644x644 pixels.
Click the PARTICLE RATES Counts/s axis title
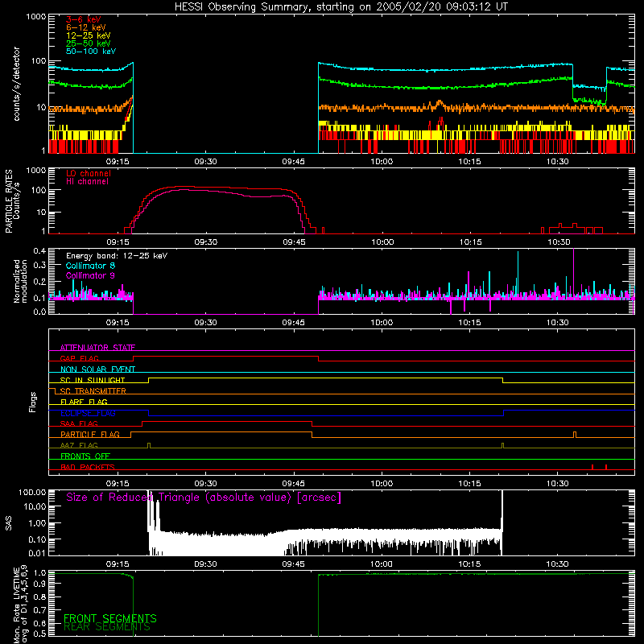point(12,201)
